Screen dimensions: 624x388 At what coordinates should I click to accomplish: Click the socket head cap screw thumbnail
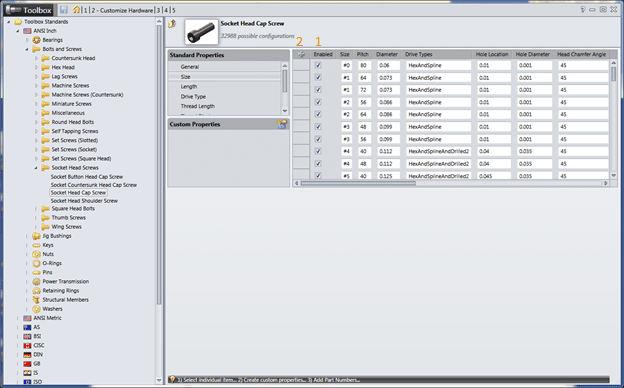(201, 32)
